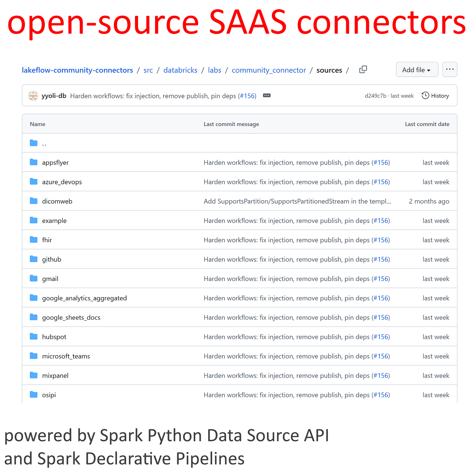The image size is (476, 476).
Task: Click the 'Last commit date' column header
Action: click(x=427, y=124)
